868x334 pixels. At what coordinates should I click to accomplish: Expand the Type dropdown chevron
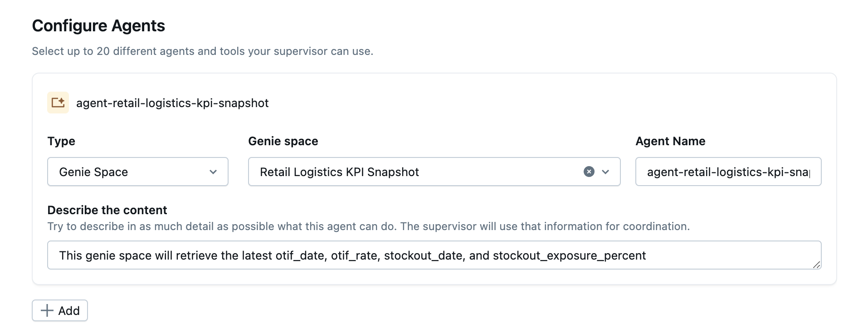pos(213,172)
